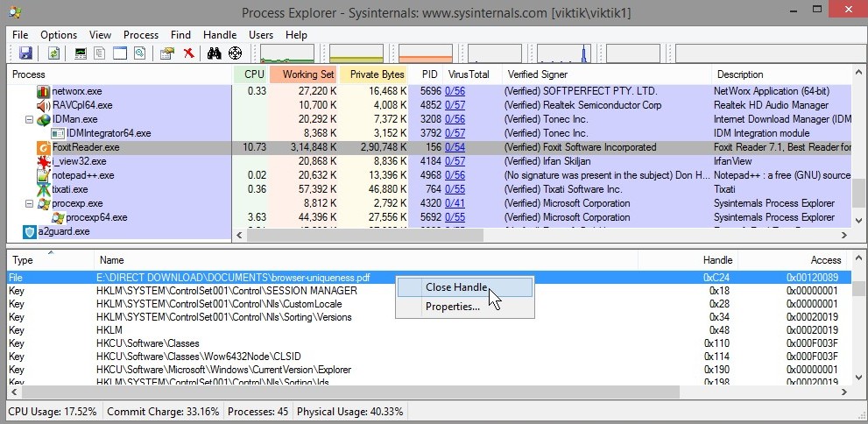868x424 pixels.
Task: Choose Close Handle in context menu
Action: [465, 287]
